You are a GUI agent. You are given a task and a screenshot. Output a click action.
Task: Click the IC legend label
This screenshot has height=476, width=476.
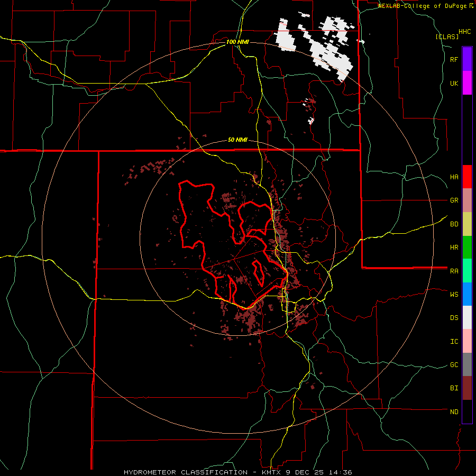[x=454, y=341]
